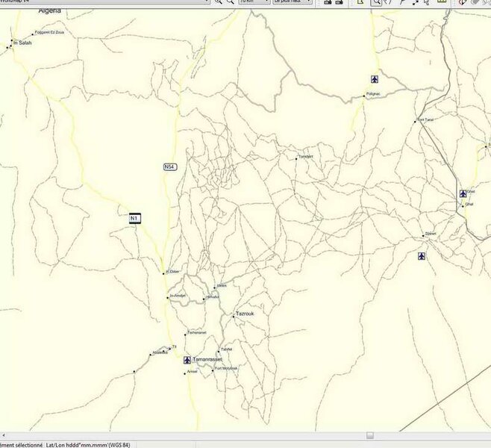Click the In-Amdjel town label
This screenshot has height=448, width=491.
click(178, 296)
